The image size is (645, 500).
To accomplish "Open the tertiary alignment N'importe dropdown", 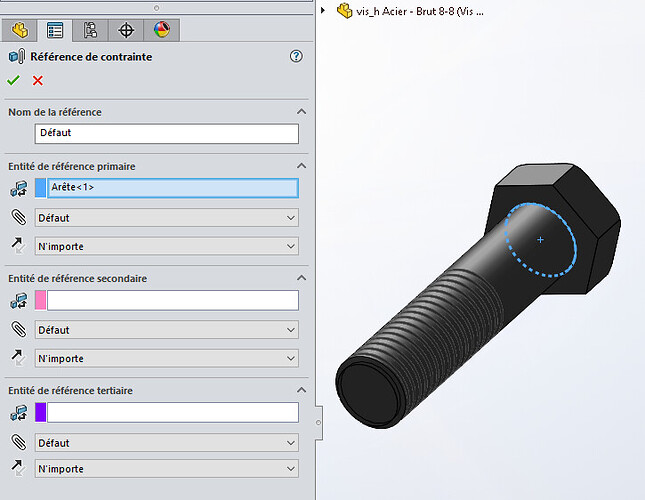I will [166, 468].
